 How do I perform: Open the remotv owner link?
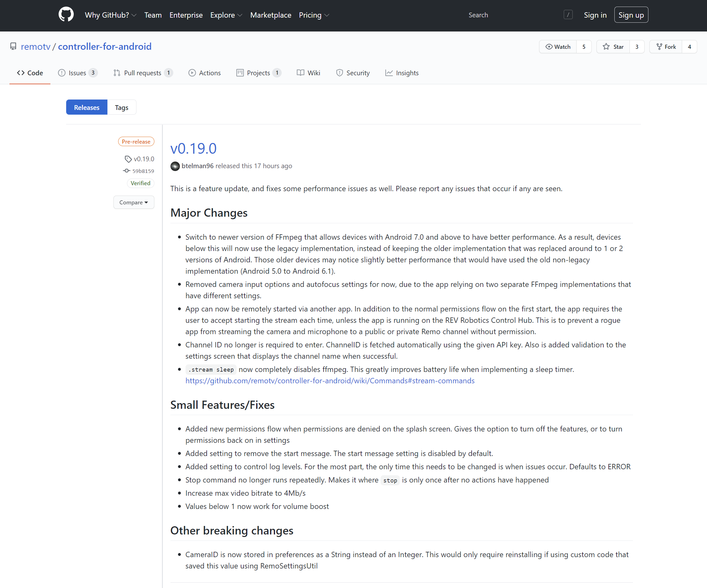tap(36, 46)
